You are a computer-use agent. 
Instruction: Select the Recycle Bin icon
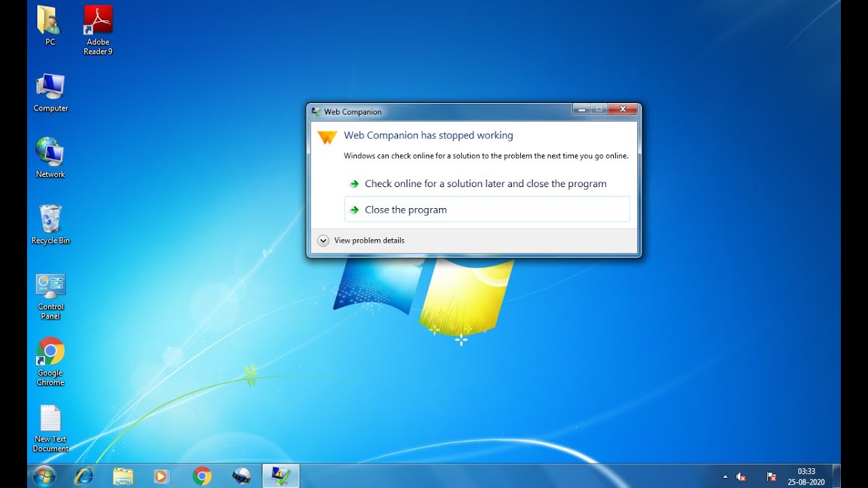[51, 224]
